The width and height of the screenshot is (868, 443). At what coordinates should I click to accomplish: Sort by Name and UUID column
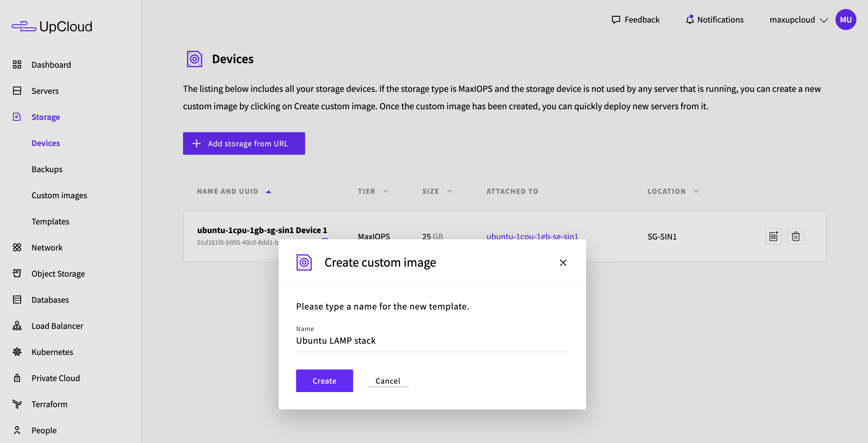point(234,191)
